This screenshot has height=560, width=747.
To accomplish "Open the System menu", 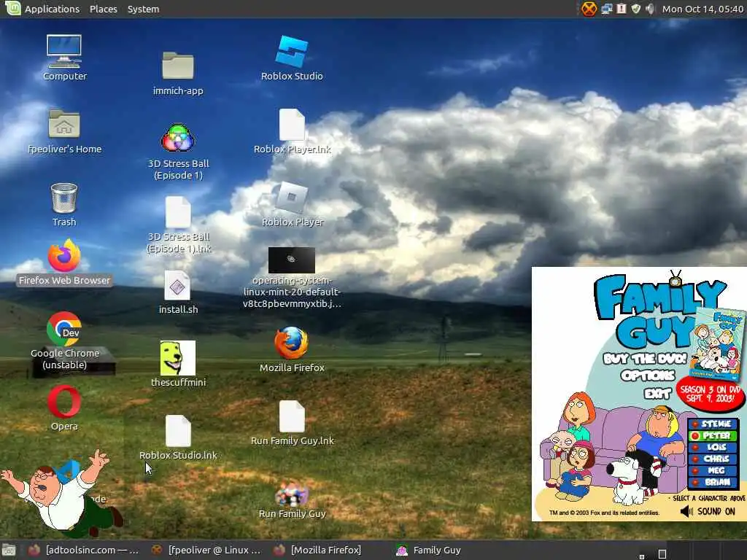I will click(x=144, y=9).
